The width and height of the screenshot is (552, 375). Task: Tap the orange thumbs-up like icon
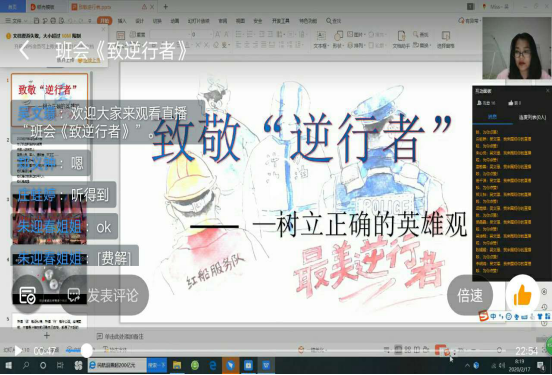523,295
